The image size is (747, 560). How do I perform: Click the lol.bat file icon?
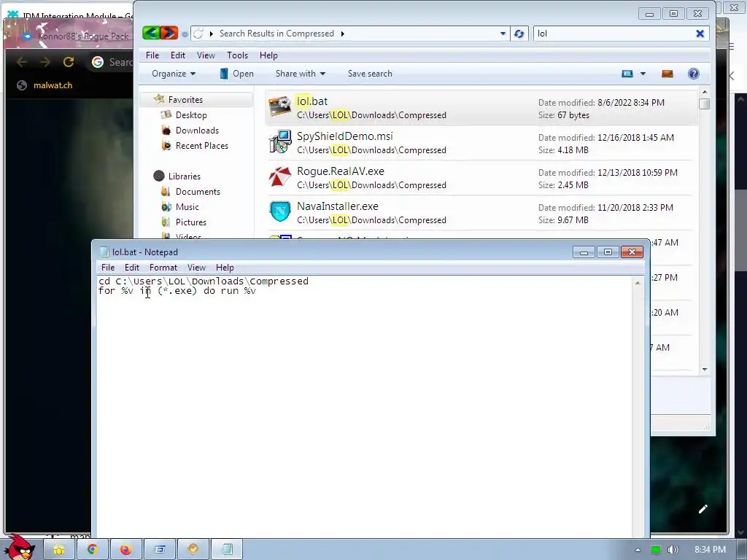[279, 106]
